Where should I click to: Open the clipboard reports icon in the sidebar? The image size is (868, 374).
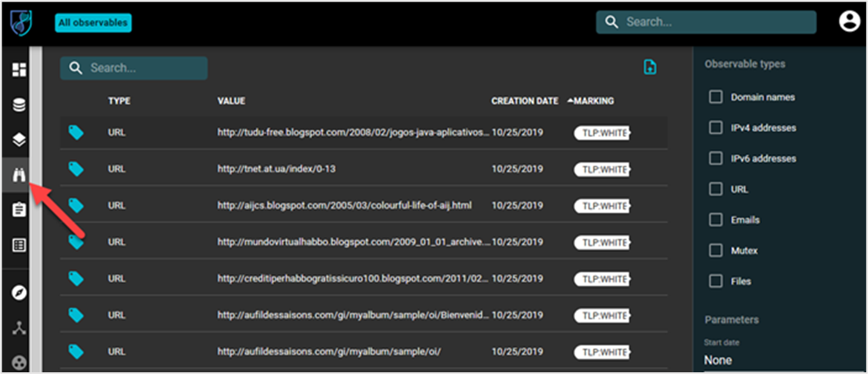tap(18, 209)
